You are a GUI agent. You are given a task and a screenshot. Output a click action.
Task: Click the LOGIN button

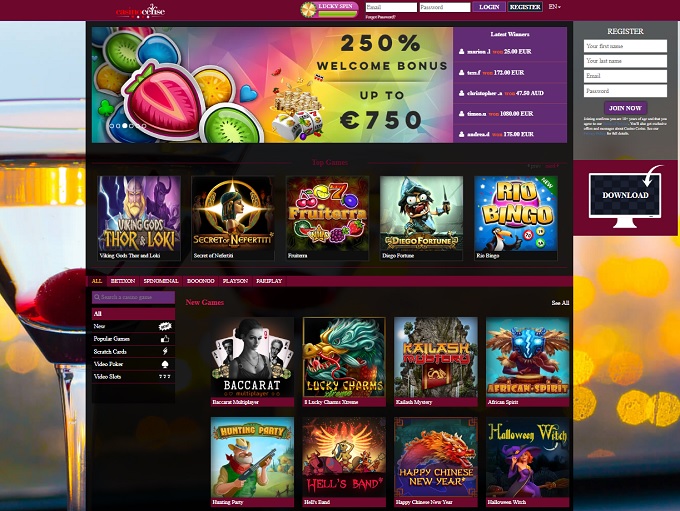[x=489, y=7]
